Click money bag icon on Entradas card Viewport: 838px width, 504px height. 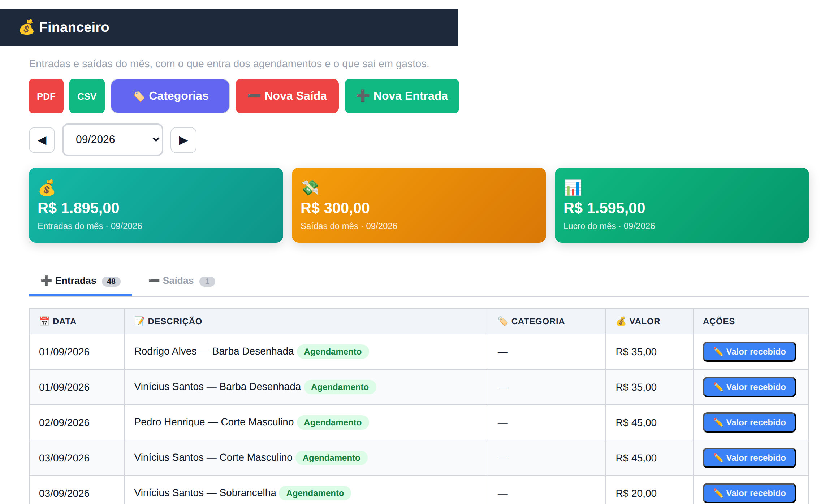(x=47, y=188)
